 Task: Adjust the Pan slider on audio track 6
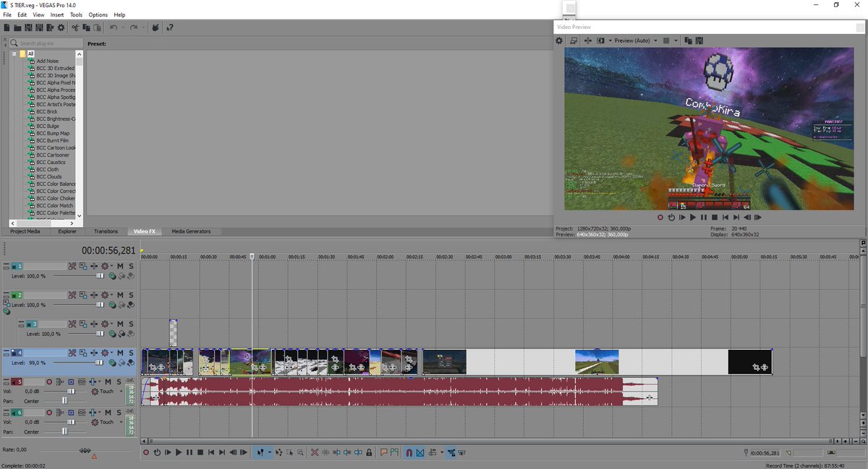coord(64,432)
